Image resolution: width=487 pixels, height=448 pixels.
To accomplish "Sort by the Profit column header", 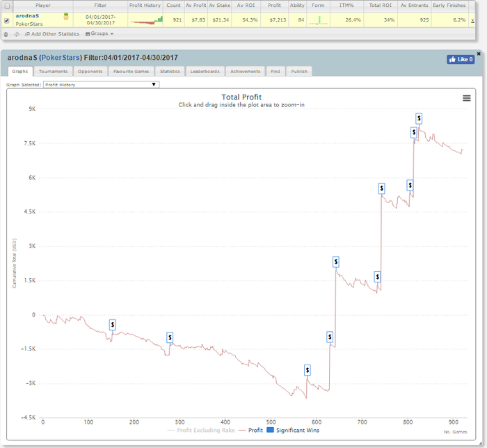I will coord(274,6).
